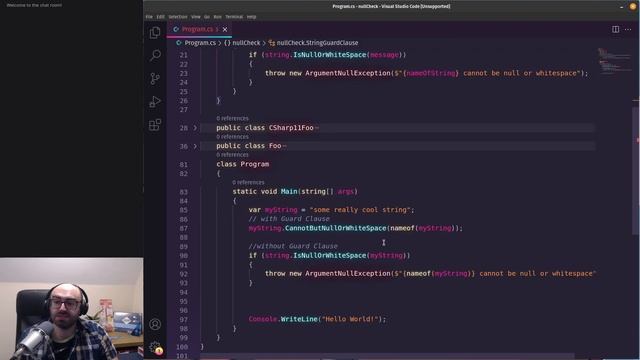Image resolution: width=640 pixels, height=360 pixels.
Task: Place cursor on CannotBeNullOrWhiteSpace call, line 87
Action: 336,228
